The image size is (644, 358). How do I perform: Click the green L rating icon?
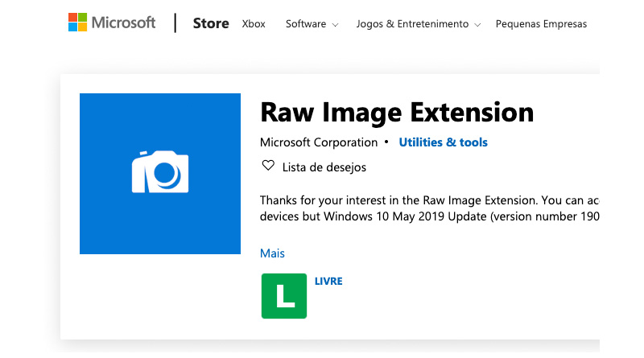[284, 296]
